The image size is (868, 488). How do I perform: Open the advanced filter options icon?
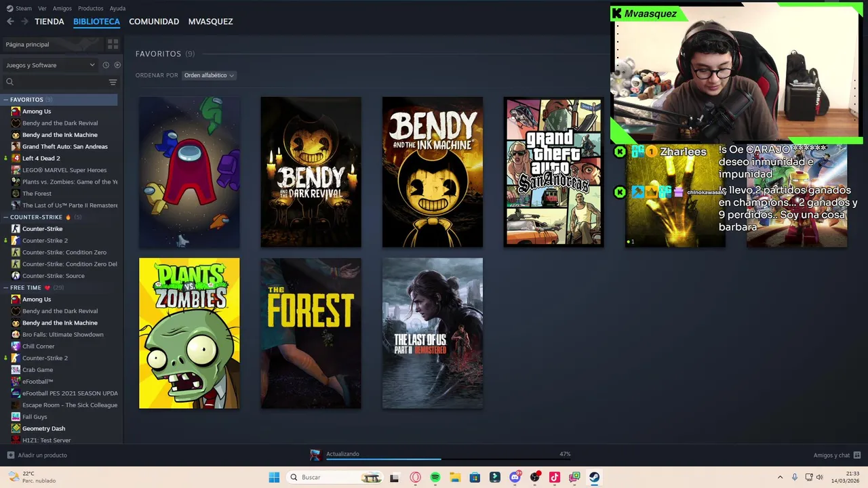pyautogui.click(x=113, y=82)
